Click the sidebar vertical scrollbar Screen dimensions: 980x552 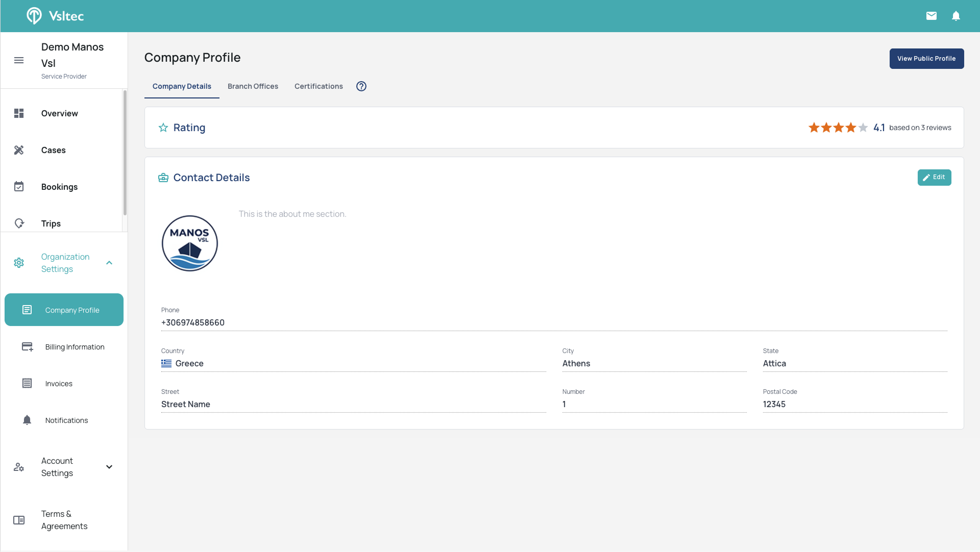(125, 153)
